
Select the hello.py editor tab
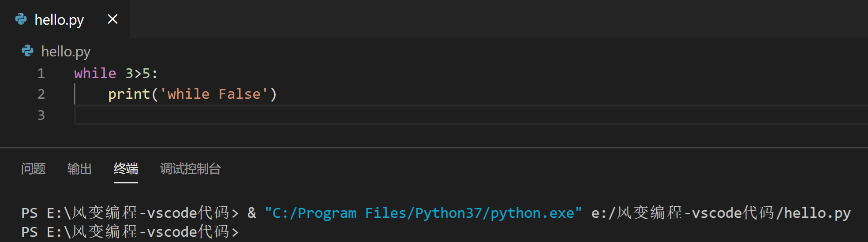(x=65, y=19)
